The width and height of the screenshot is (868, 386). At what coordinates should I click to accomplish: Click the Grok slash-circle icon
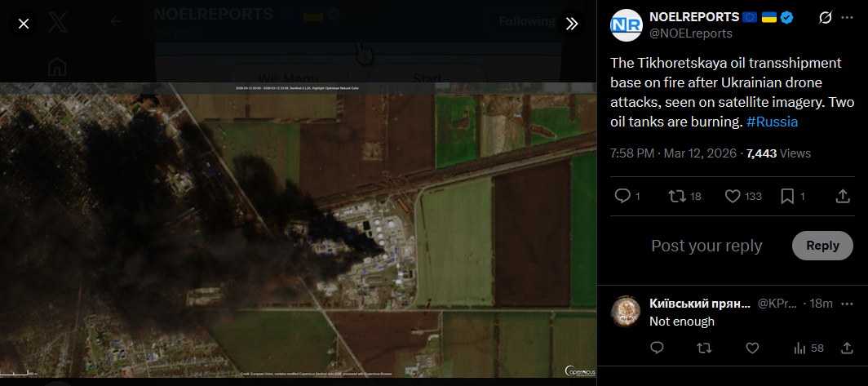pos(825,18)
